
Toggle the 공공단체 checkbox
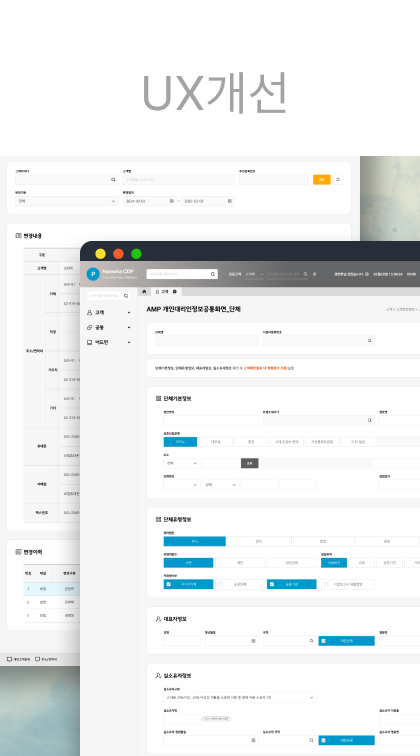tap(220, 584)
